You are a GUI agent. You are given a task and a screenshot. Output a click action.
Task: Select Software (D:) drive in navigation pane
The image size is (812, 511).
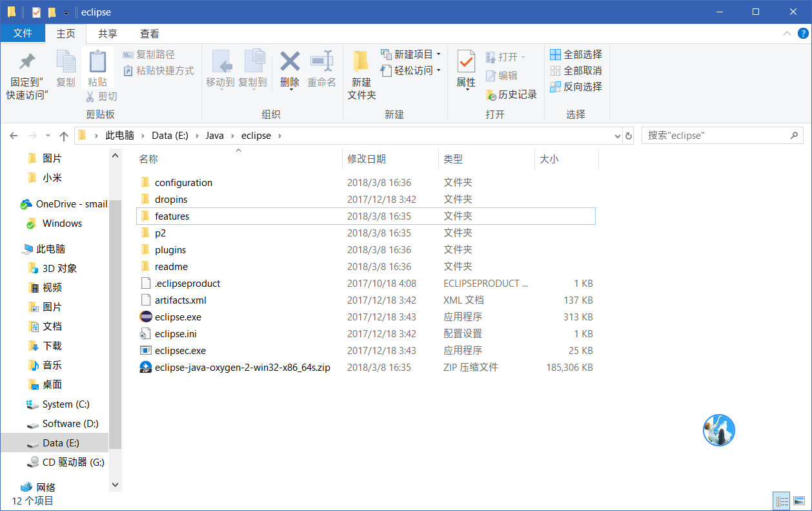coord(63,424)
